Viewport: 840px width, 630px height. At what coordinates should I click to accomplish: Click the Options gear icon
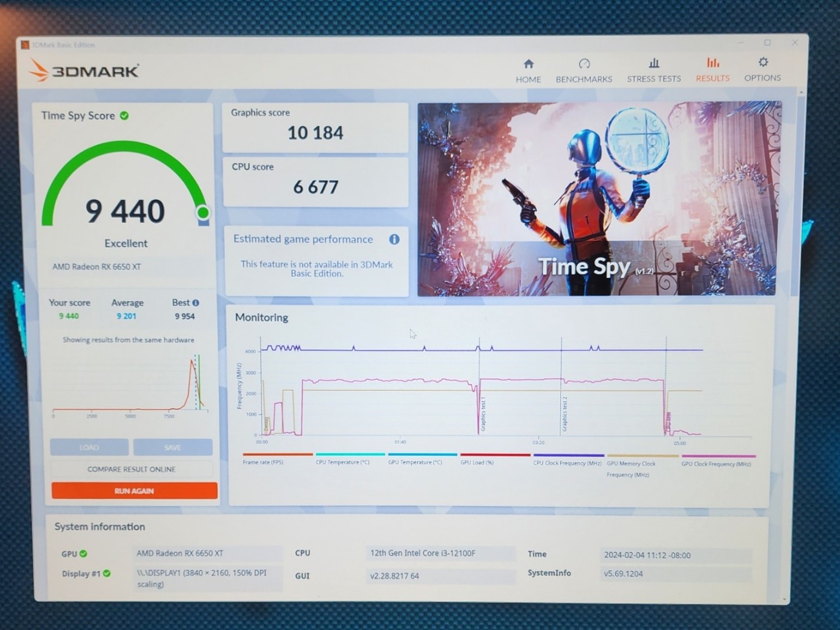pyautogui.click(x=763, y=62)
